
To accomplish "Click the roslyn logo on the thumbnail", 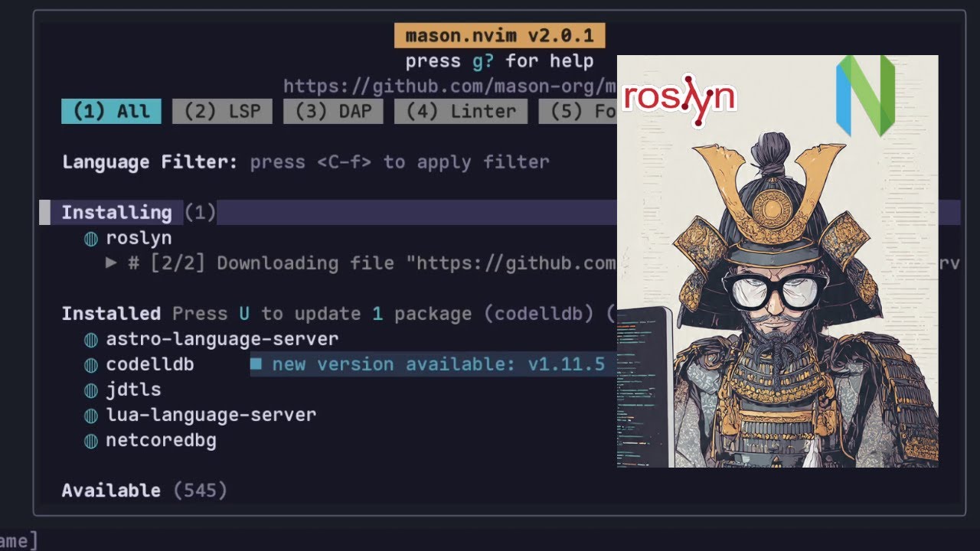I will [x=680, y=99].
